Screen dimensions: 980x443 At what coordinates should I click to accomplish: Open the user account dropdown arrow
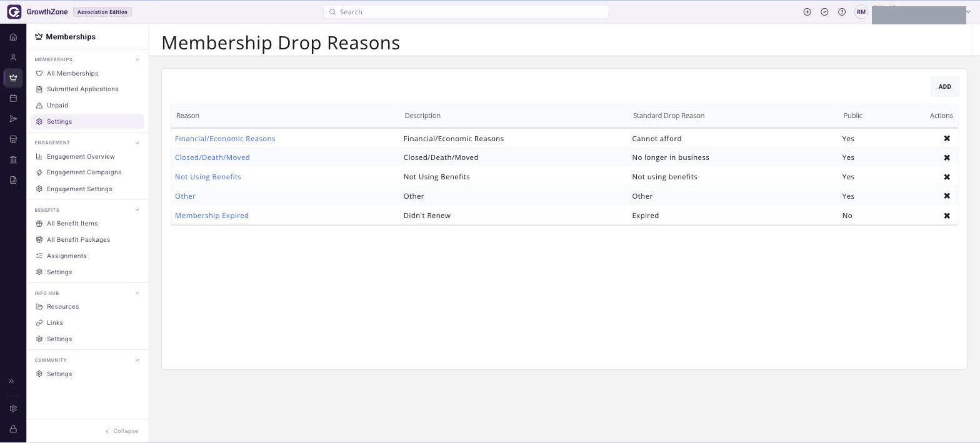tap(969, 12)
